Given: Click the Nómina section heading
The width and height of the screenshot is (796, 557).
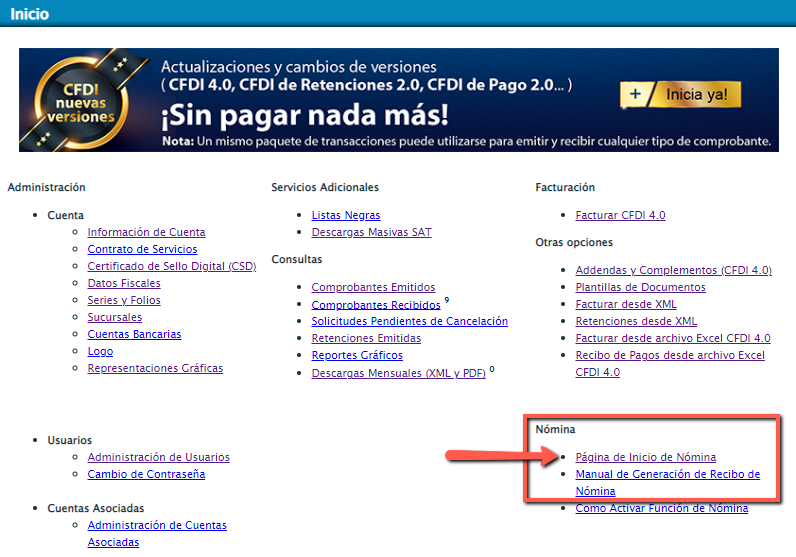Looking at the screenshot, I should [555, 430].
